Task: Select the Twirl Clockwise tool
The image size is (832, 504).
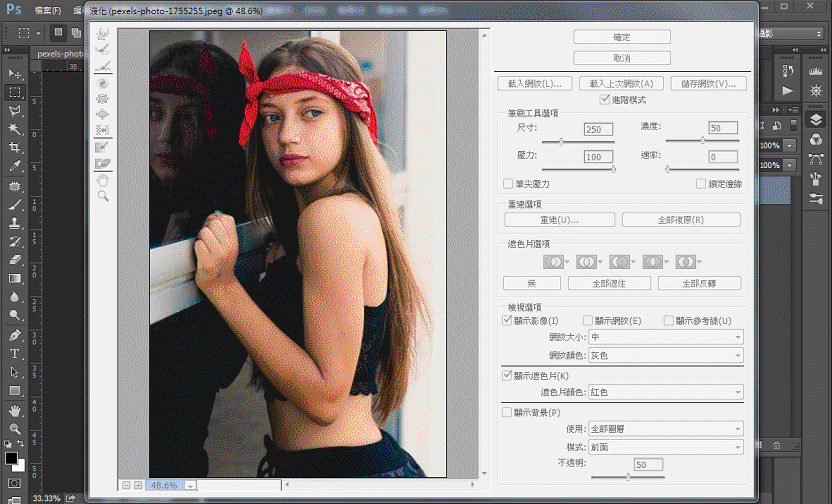Action: coord(103,83)
